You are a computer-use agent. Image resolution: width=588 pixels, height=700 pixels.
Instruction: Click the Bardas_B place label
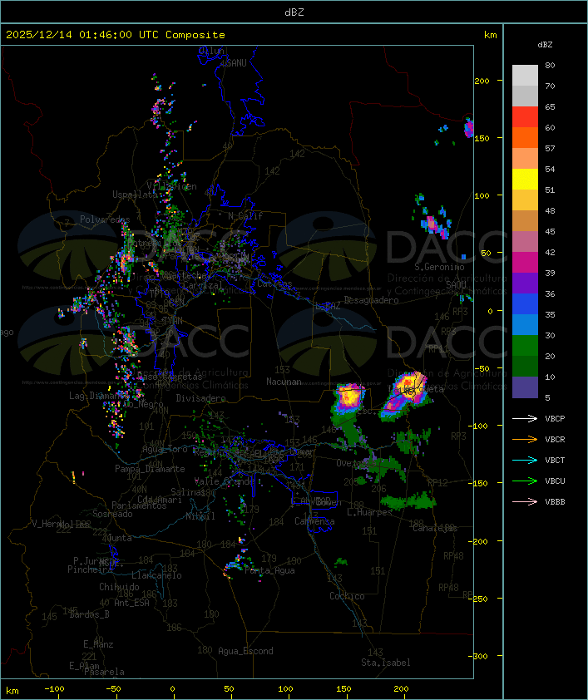[89, 614]
